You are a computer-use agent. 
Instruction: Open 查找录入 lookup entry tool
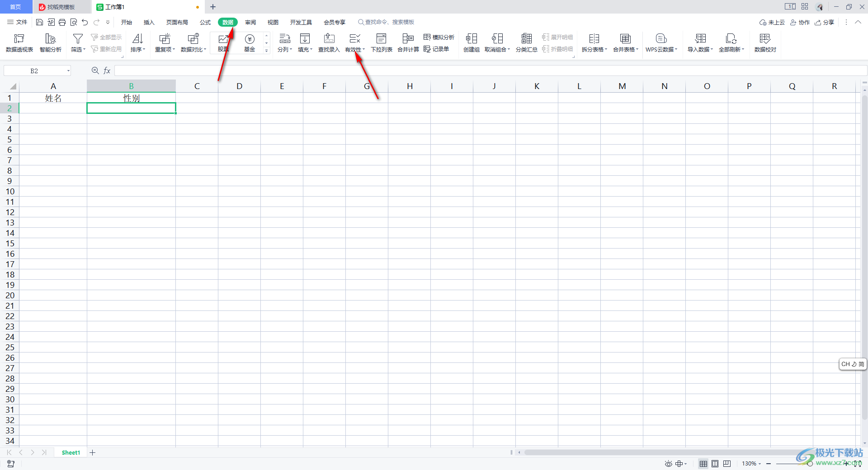tap(329, 43)
